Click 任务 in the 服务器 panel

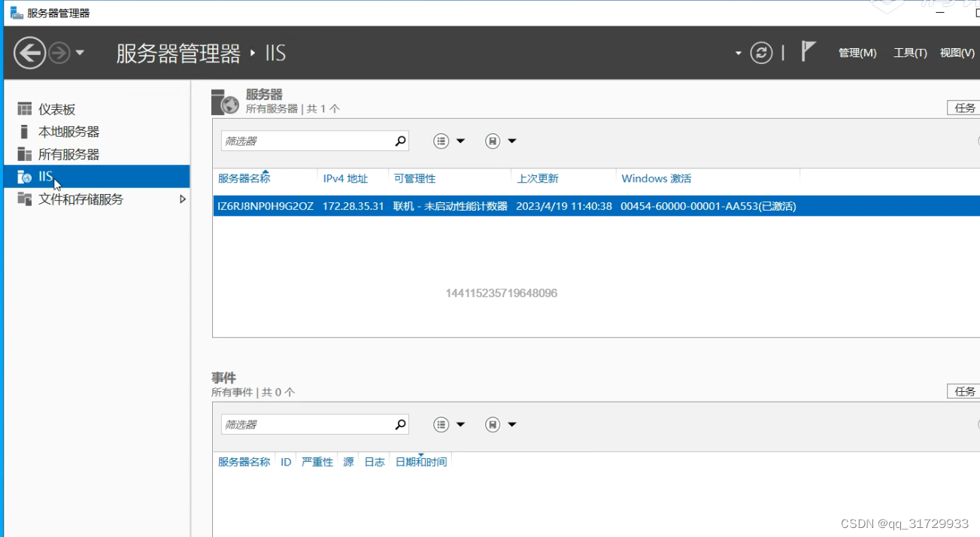point(964,108)
